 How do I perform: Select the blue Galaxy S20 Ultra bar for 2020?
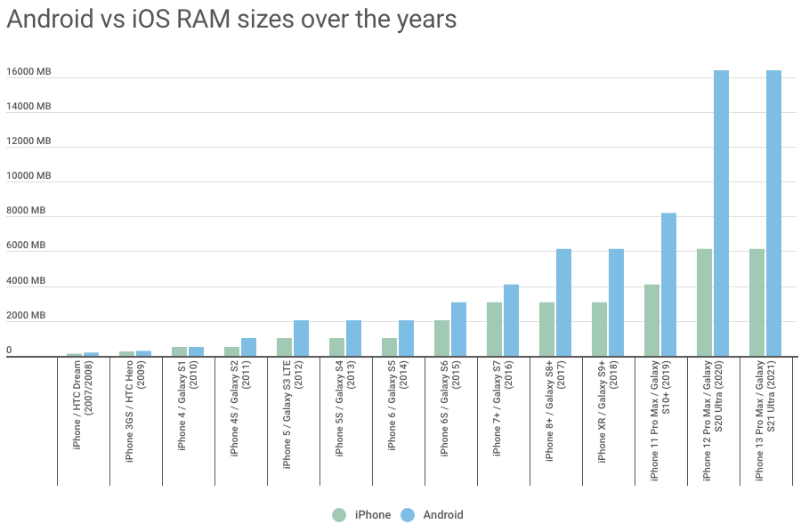[721, 214]
